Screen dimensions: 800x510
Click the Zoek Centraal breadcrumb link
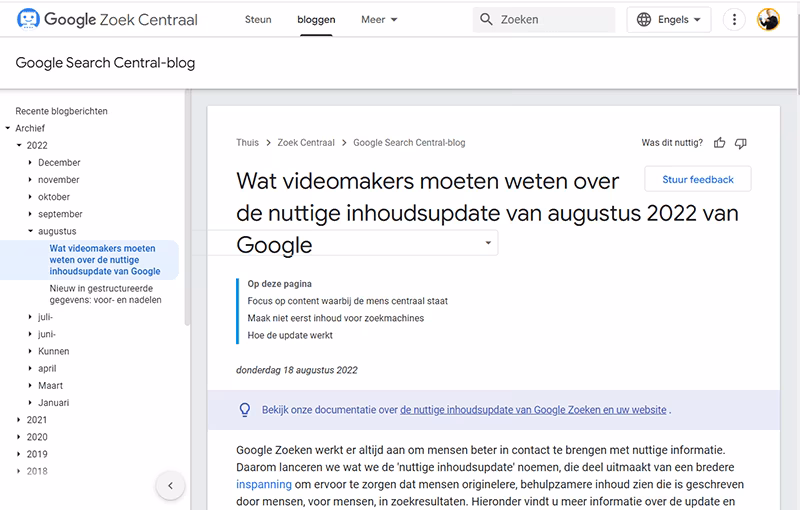[x=306, y=143]
